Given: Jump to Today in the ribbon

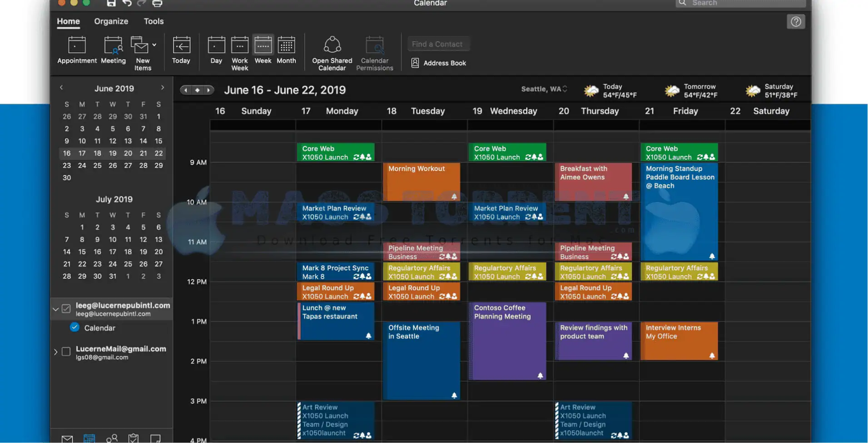Looking at the screenshot, I should tap(181, 50).
